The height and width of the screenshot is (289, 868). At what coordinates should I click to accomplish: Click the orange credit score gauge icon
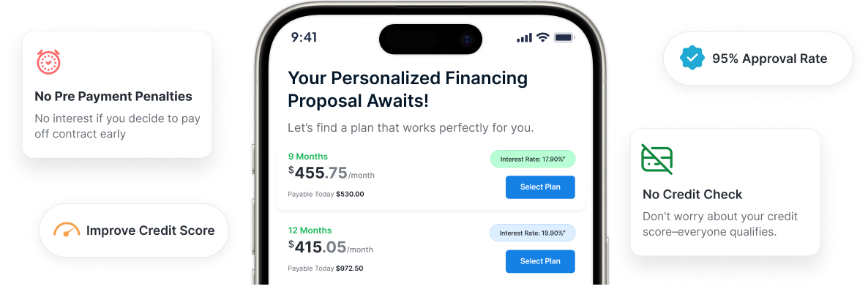(x=67, y=230)
